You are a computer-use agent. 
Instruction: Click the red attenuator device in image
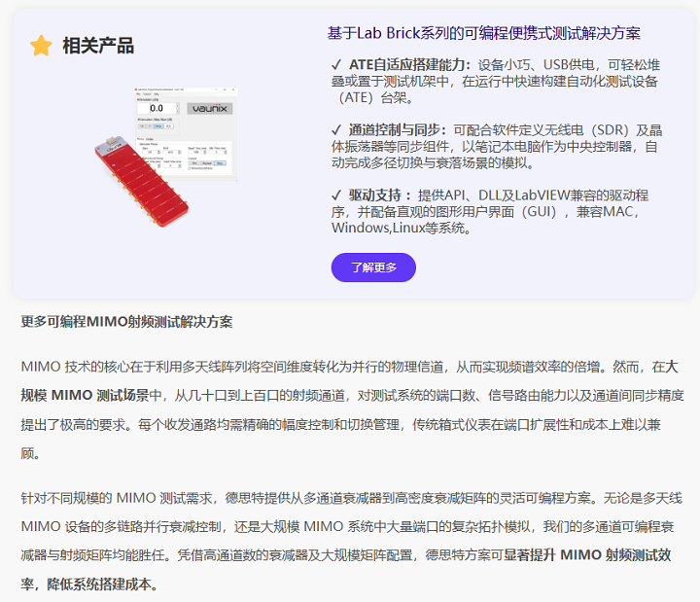pyautogui.click(x=142, y=181)
